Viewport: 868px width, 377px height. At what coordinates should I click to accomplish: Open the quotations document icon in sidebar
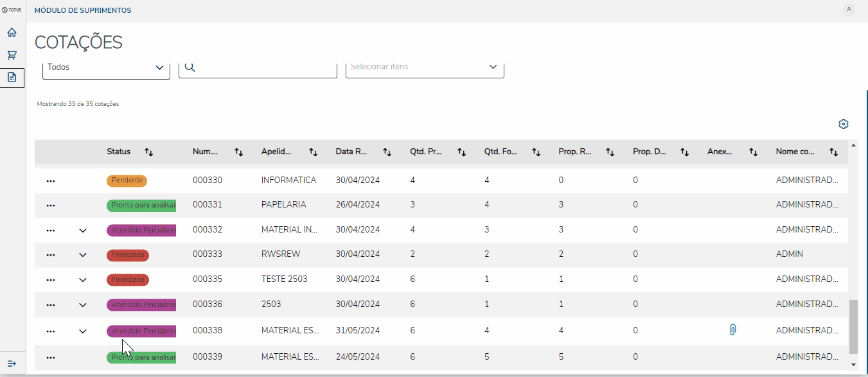pyautogui.click(x=12, y=78)
